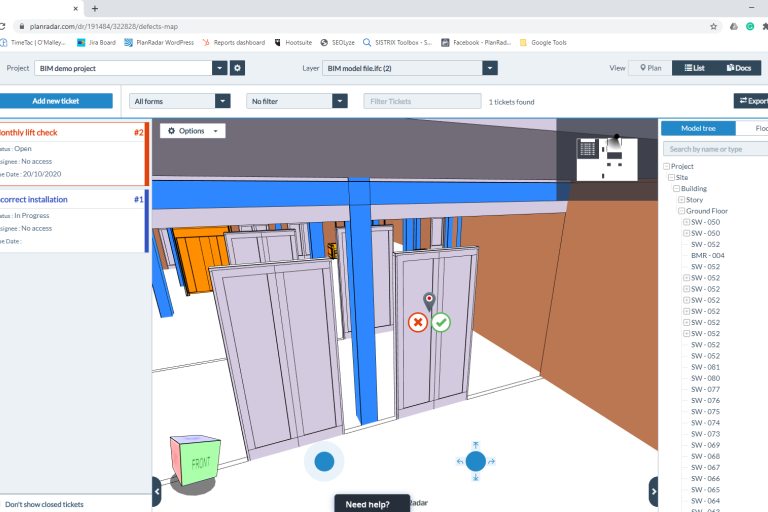Open Incorrect installation ticket #1
Screen dimensions: 768x512
[x=73, y=221]
